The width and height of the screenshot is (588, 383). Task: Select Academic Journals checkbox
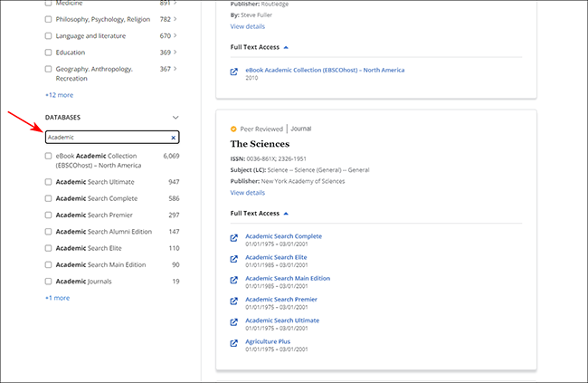(x=48, y=281)
